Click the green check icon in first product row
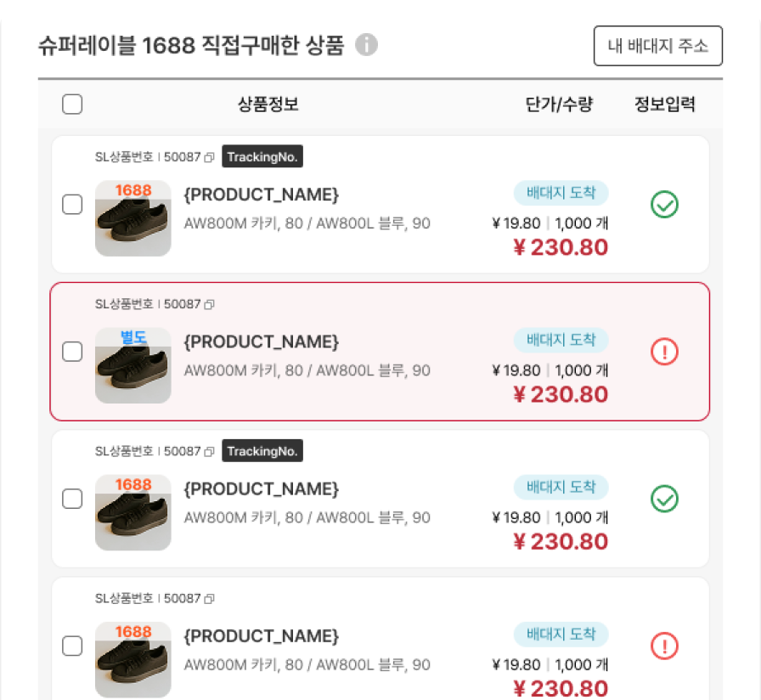The width and height of the screenshot is (761, 700). coord(664,205)
